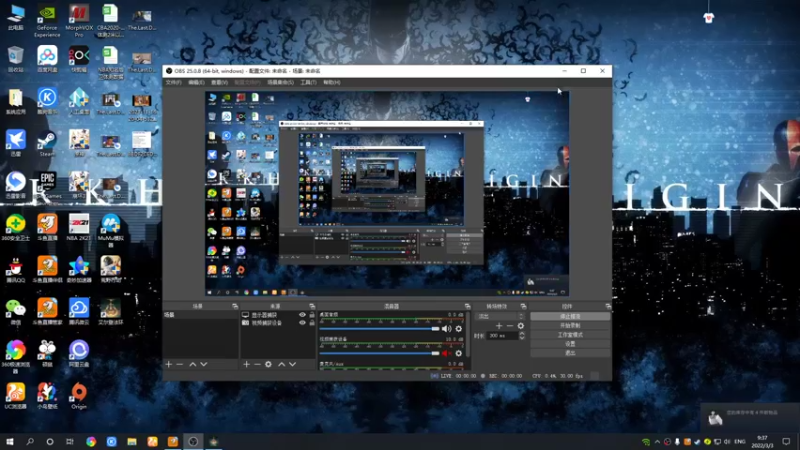Open transition properties gear icon

(x=520, y=326)
